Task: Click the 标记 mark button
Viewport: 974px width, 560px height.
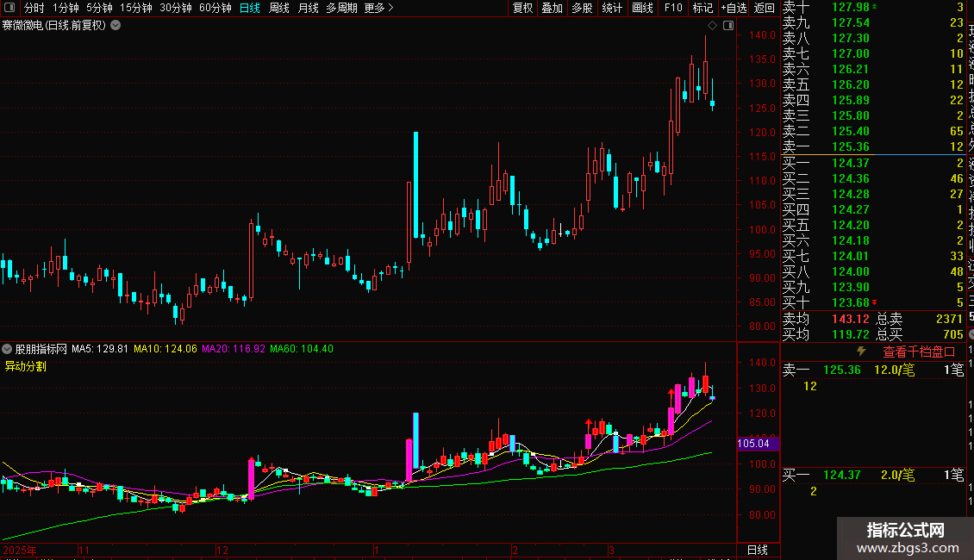Action: click(x=702, y=8)
